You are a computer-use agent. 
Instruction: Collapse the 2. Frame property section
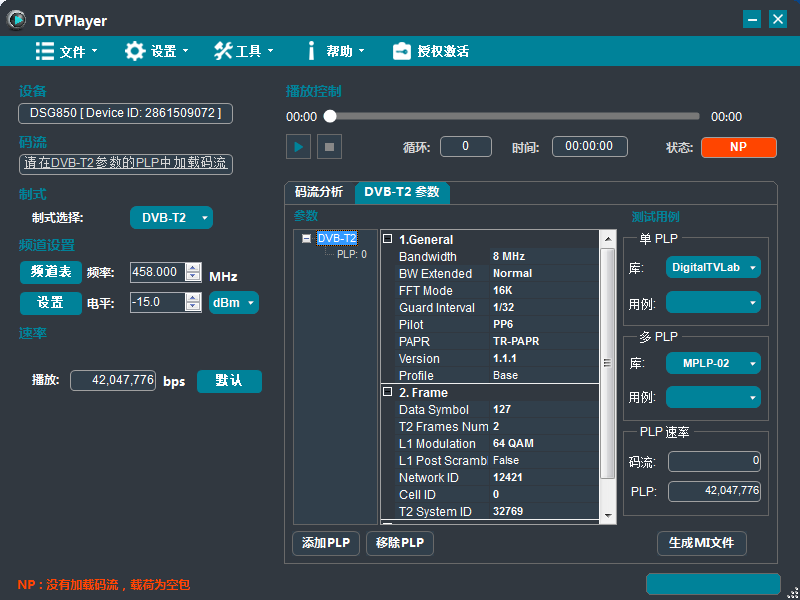pos(388,393)
